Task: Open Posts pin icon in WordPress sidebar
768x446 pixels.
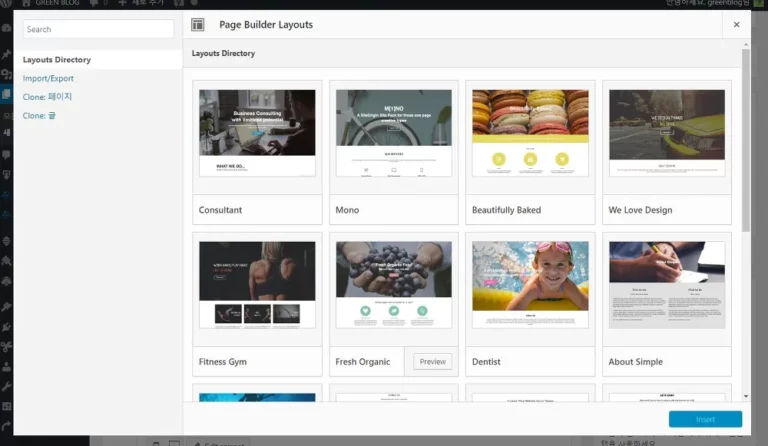Action: (6, 53)
